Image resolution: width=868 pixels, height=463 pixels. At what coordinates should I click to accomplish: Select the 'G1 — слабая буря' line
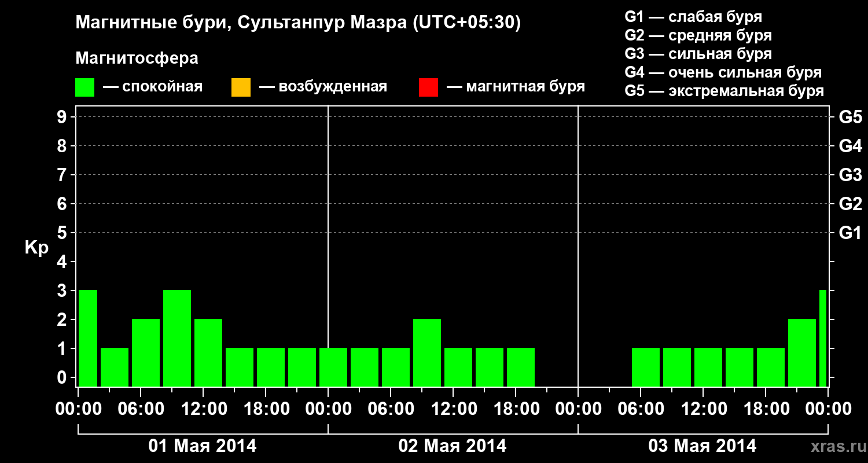(693, 17)
